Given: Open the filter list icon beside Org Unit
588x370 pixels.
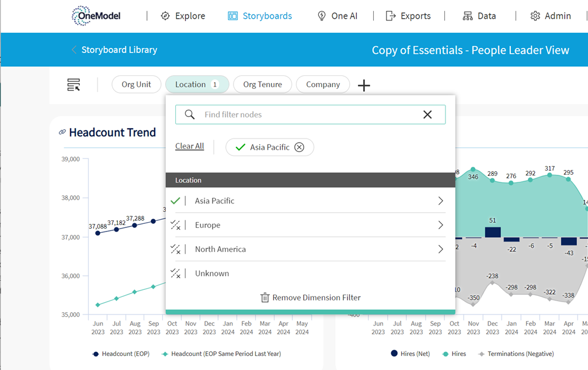Looking at the screenshot, I should (74, 85).
